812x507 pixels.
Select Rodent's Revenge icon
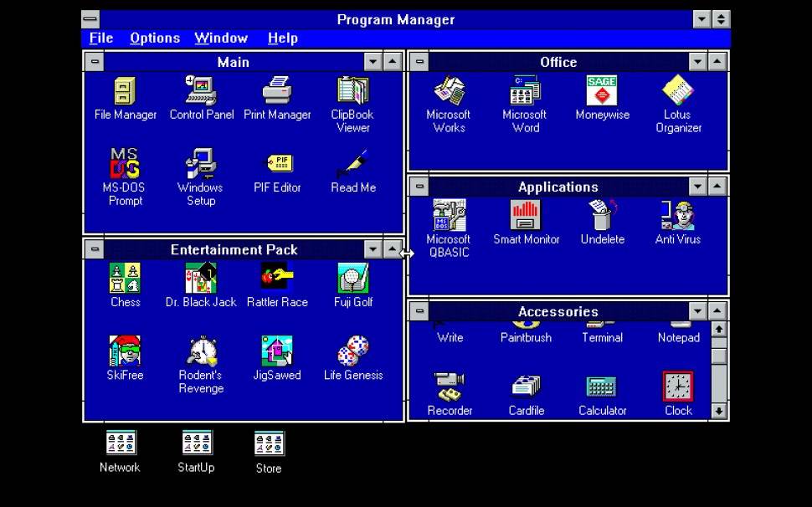(x=201, y=351)
